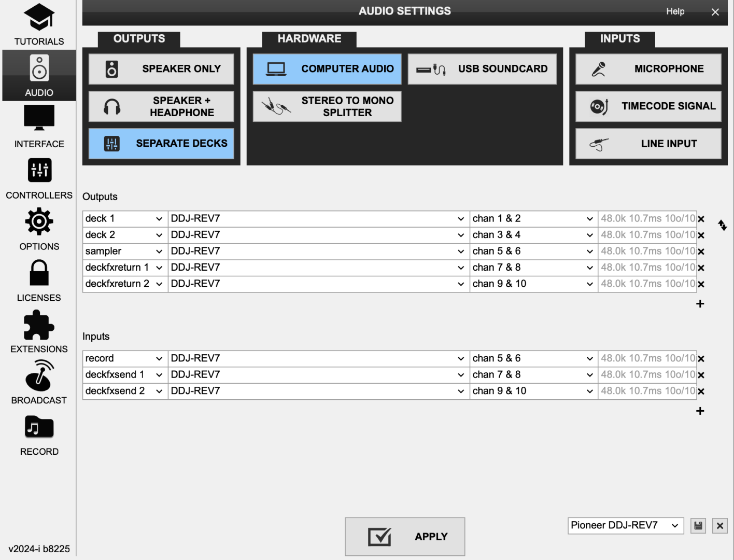Remove the sampler output row
This screenshot has width=734, height=560.
pyautogui.click(x=701, y=251)
